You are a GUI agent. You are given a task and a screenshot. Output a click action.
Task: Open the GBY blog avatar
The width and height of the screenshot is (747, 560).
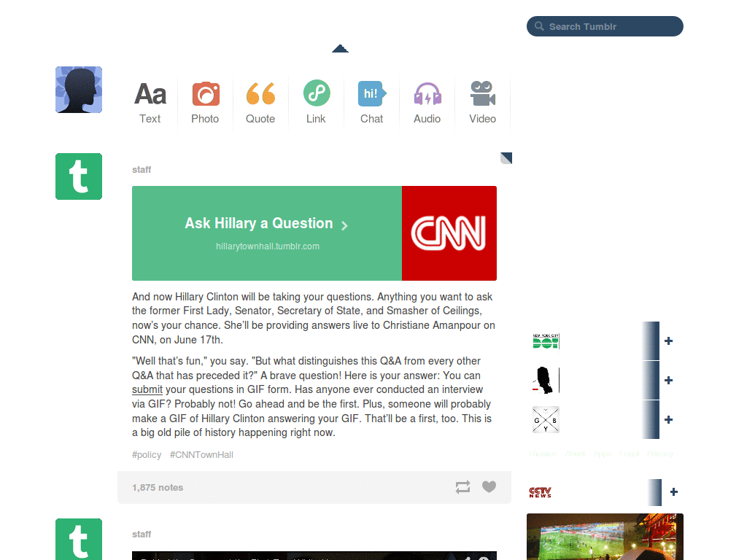click(x=546, y=419)
